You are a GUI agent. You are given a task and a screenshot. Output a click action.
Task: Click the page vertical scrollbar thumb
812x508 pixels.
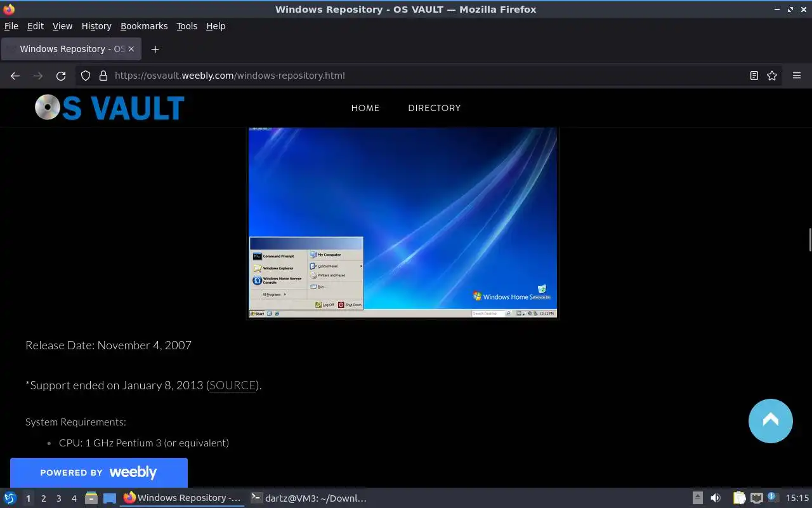pos(809,239)
